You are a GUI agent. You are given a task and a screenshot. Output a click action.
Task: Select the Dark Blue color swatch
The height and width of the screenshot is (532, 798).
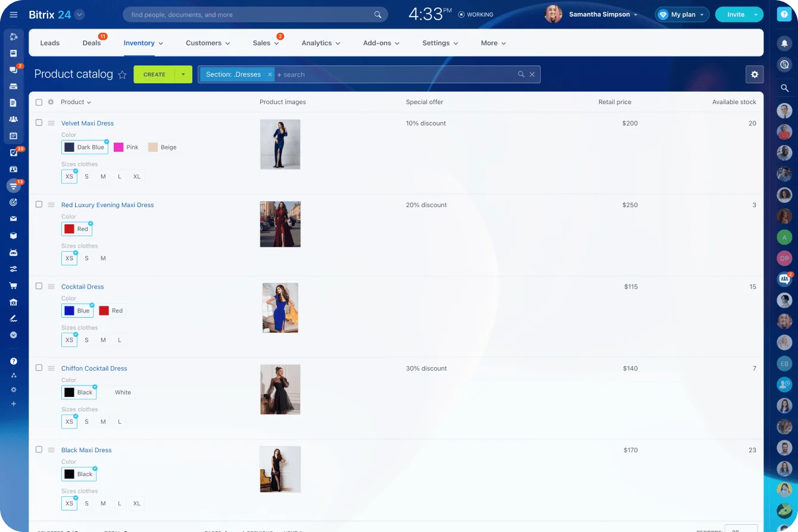pyautogui.click(x=85, y=147)
